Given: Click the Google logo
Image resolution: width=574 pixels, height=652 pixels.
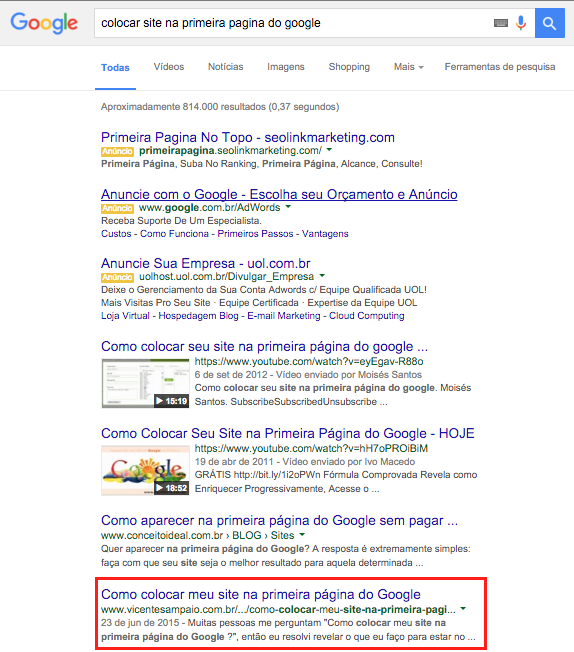Looking at the screenshot, I should pyautogui.click(x=44, y=23).
